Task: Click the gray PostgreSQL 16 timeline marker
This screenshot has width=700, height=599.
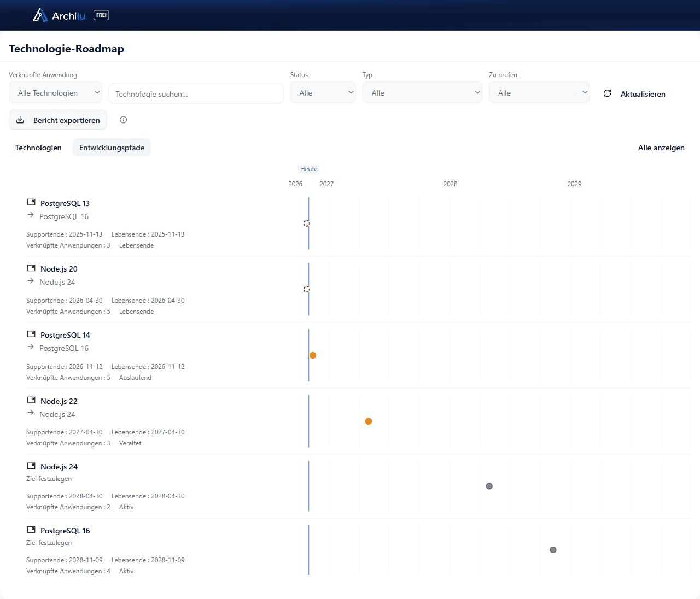Action: coord(553,550)
